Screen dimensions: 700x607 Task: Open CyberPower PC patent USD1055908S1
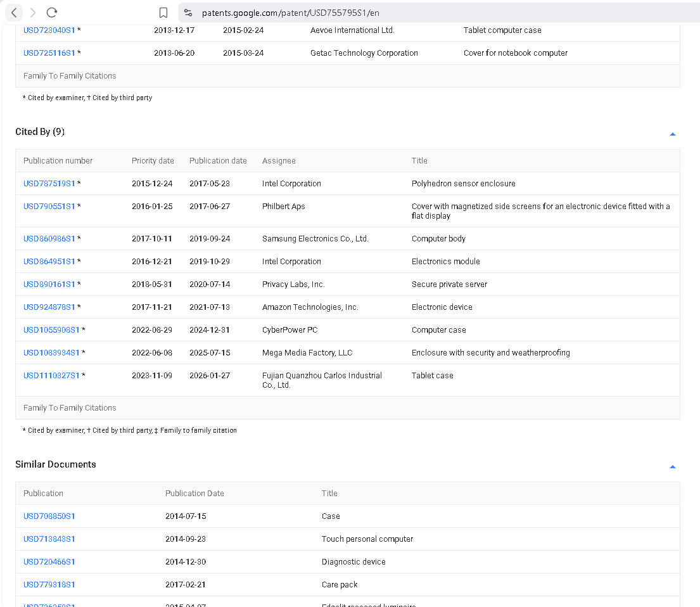[51, 330]
